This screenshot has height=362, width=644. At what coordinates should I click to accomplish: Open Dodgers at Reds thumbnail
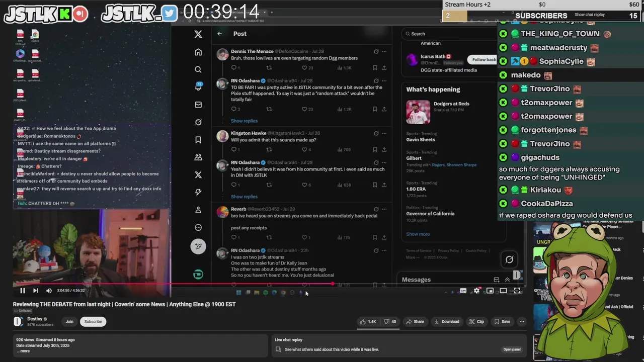[418, 112]
